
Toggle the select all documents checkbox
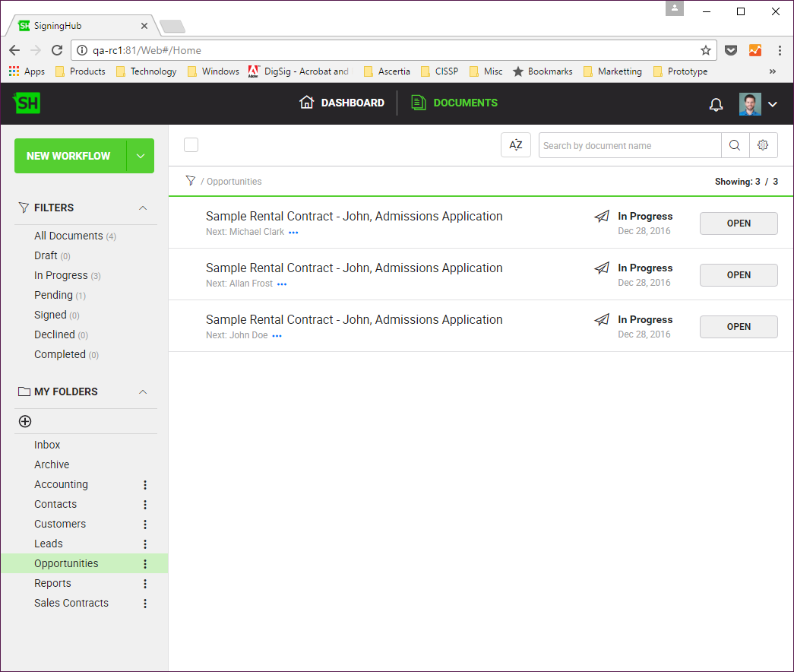191,145
